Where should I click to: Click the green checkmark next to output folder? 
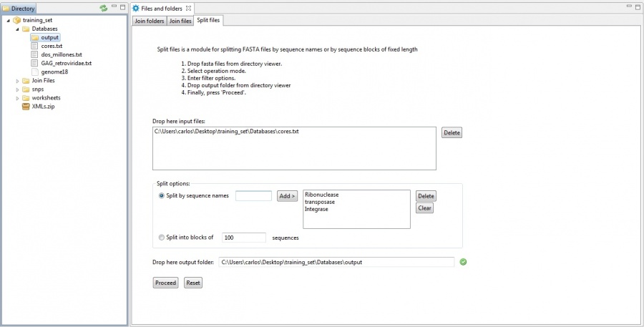pos(463,262)
